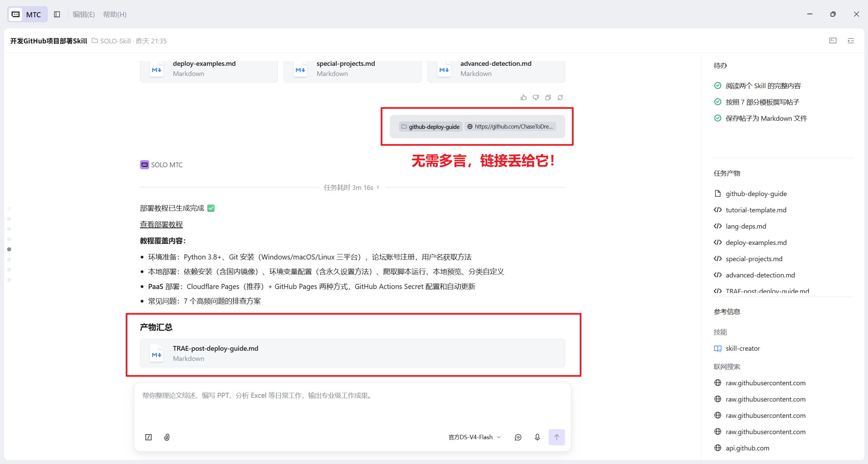Attach a file with paperclip icon
This screenshot has width=868, height=464.
167,437
